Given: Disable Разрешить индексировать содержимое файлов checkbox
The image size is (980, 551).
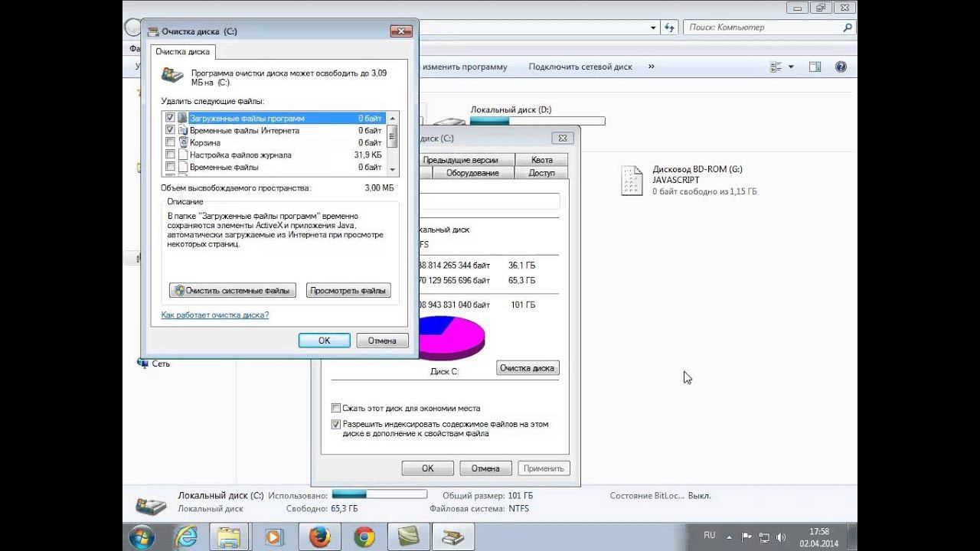Looking at the screenshot, I should pos(335,424).
